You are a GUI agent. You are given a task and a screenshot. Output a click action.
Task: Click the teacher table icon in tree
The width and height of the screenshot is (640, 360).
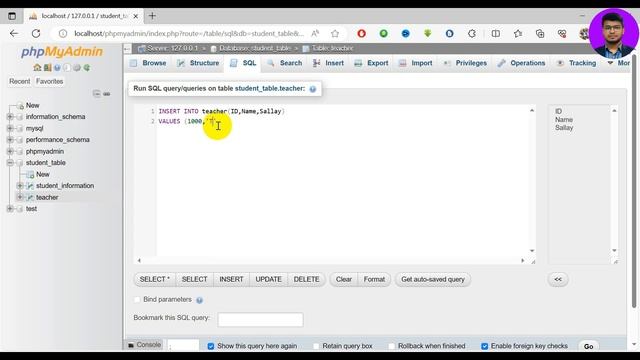30,198
